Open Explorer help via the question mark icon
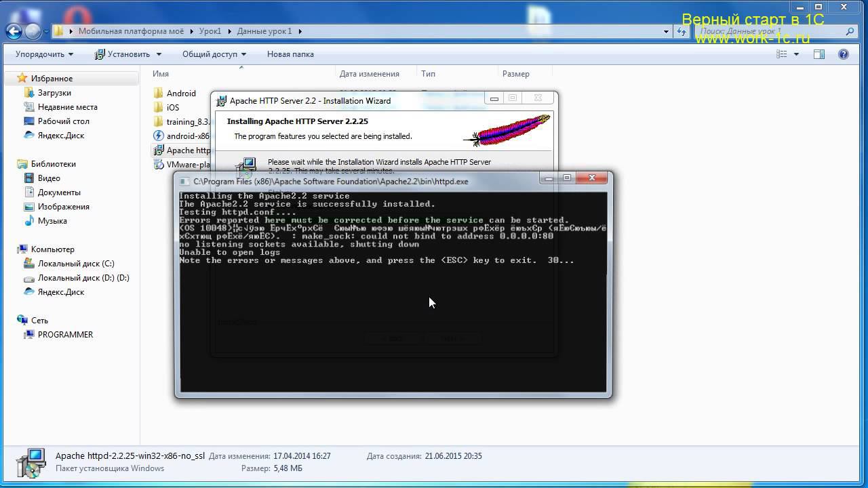 844,54
